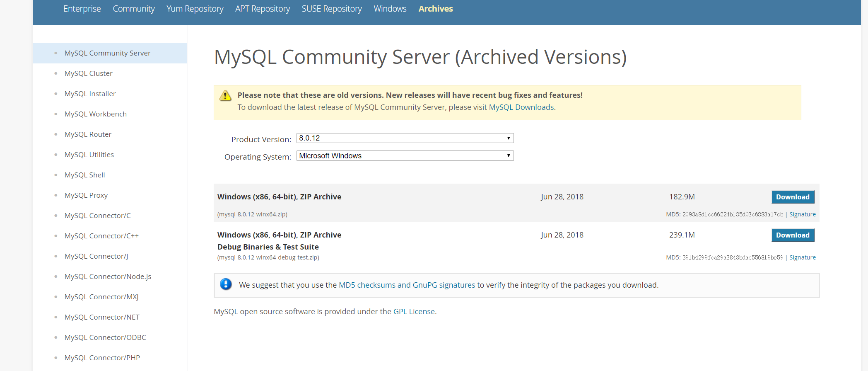The height and width of the screenshot is (371, 868).
Task: Open MySQL Connector/MXJ in sidebar
Action: tap(101, 297)
